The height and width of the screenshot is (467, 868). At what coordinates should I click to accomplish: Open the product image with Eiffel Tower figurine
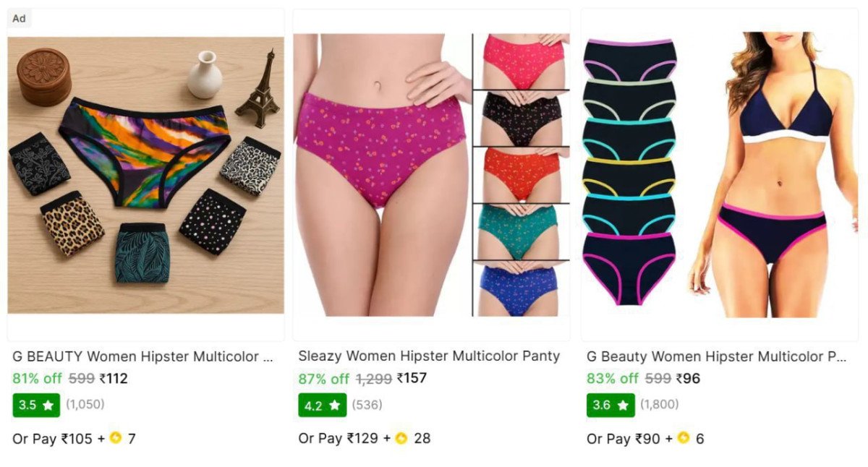[145, 176]
